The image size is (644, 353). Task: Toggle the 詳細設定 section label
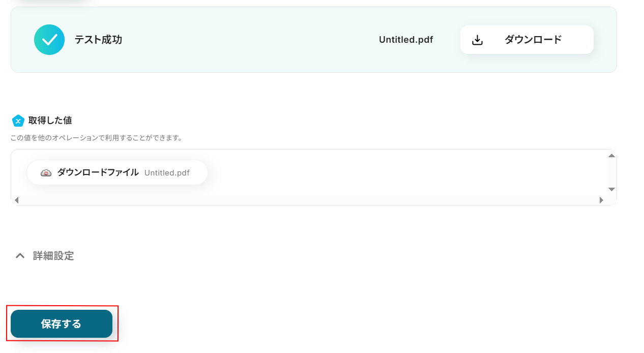click(x=53, y=256)
